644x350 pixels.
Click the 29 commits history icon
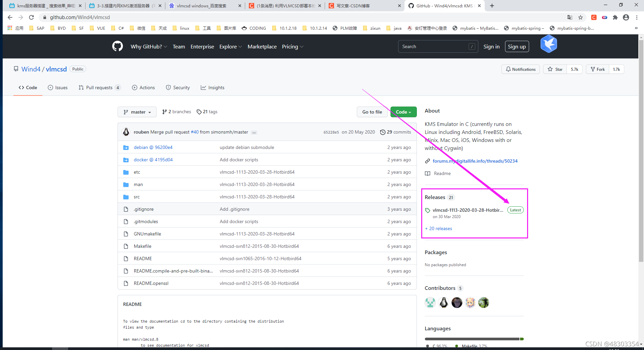(383, 132)
